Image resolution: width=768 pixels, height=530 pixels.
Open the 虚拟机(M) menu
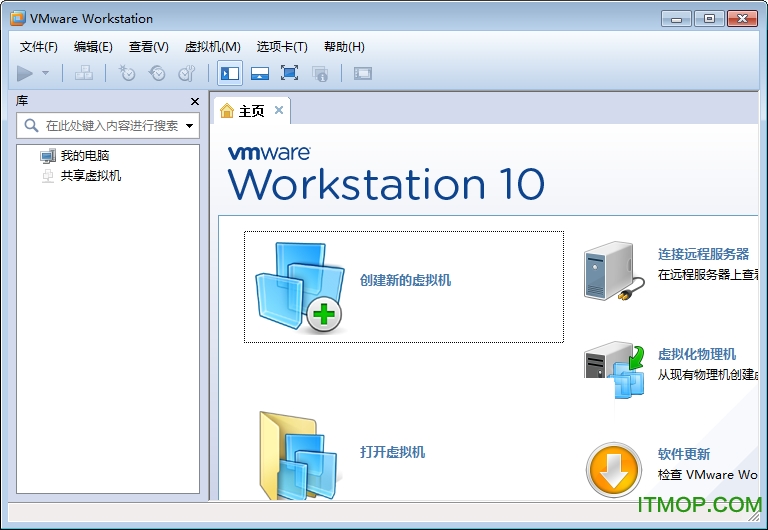tap(213, 47)
